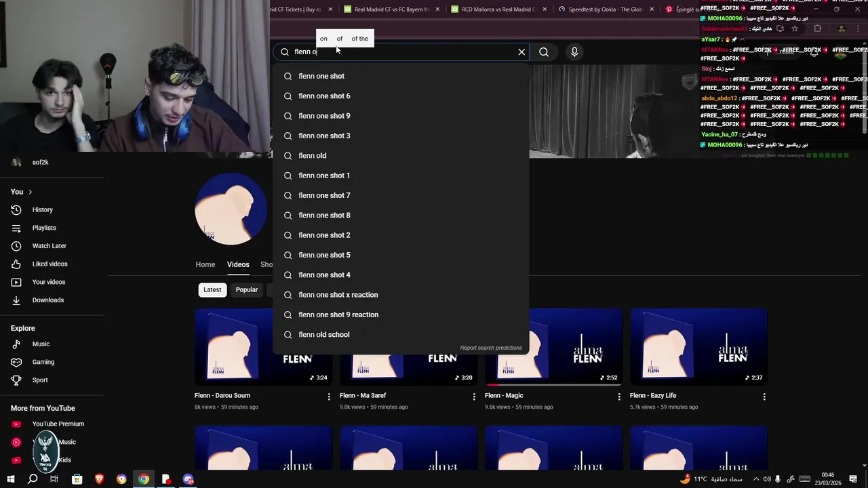Open options menu for 'Flenn - Eazy Life'
Screen dimensions: 868x488
point(764,396)
